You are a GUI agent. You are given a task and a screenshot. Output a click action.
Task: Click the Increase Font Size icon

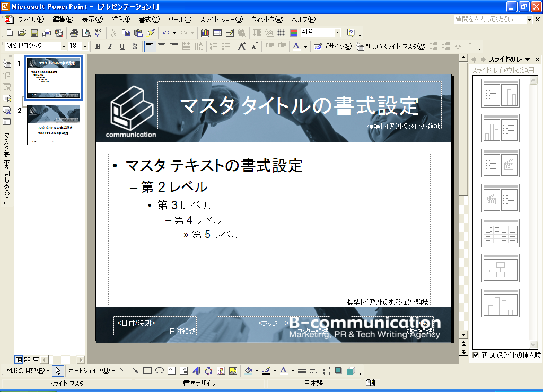pyautogui.click(x=242, y=47)
